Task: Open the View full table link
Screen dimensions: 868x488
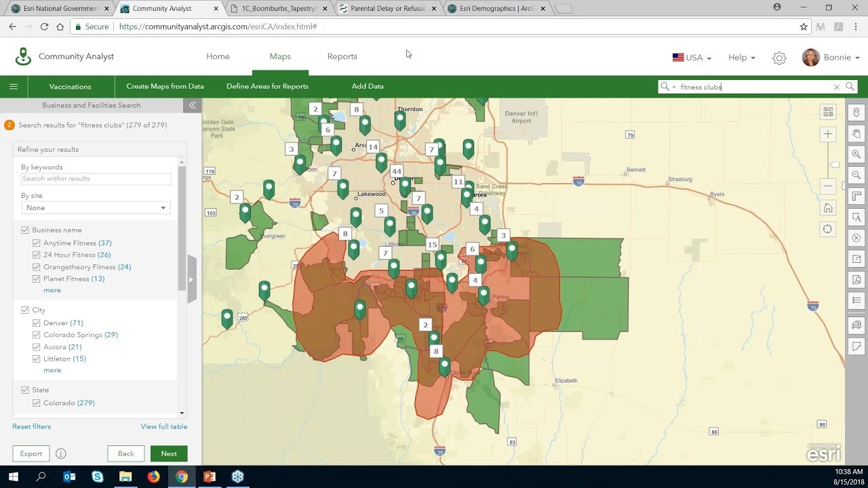Action: [164, 426]
